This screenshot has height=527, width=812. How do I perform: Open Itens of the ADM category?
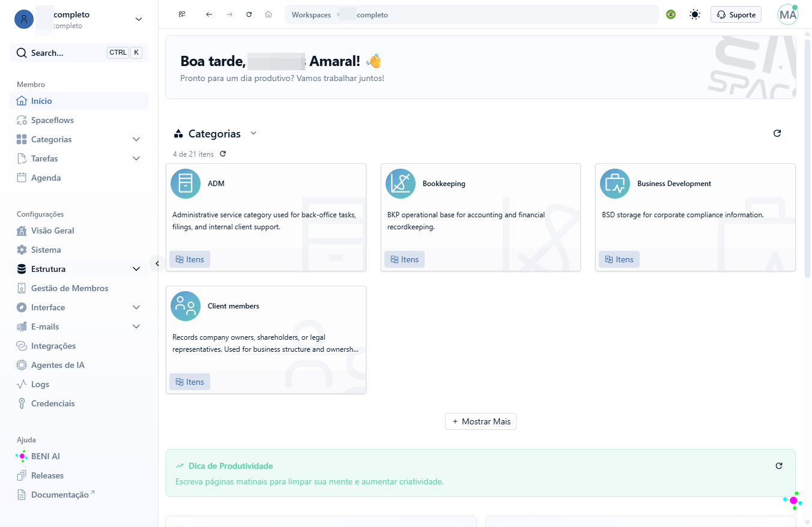pos(190,259)
